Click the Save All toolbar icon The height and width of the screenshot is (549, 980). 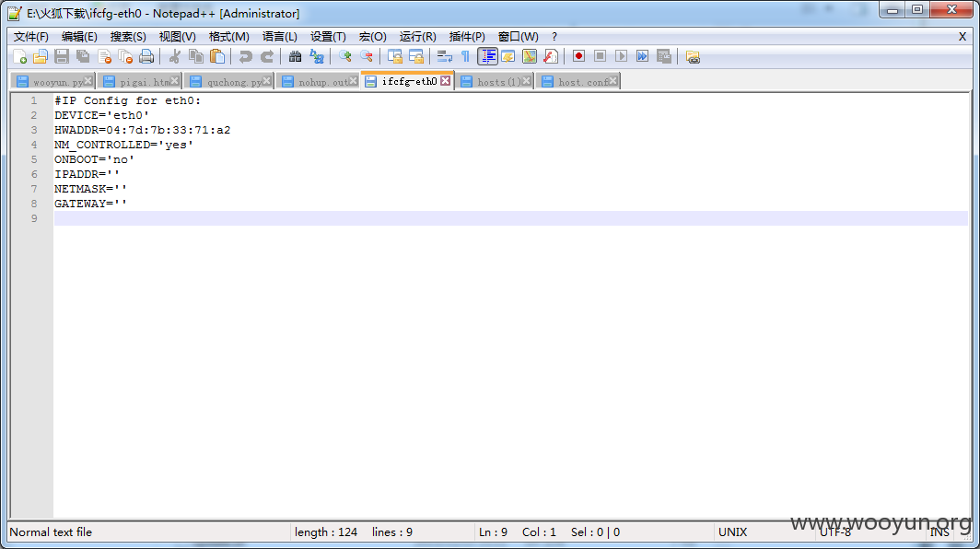[x=83, y=57]
